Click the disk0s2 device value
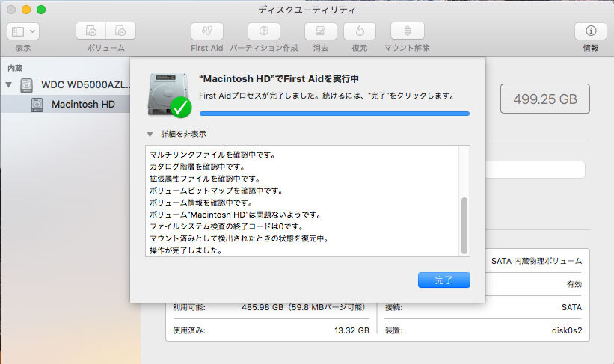This screenshot has height=364, width=614. pyautogui.click(x=567, y=330)
